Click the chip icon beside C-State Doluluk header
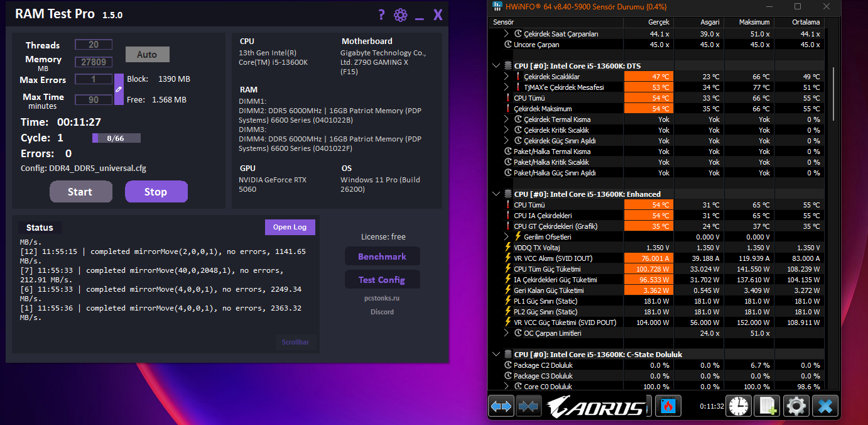 [x=508, y=354]
